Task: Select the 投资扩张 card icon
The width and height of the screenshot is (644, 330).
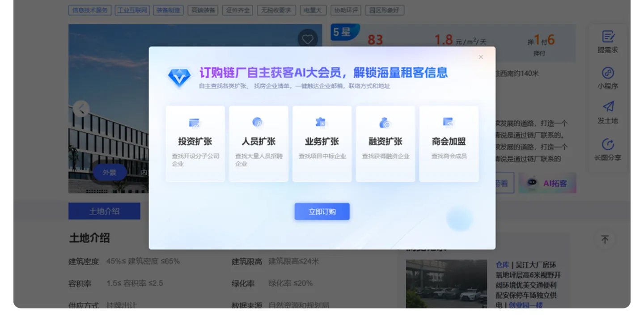Action: [195, 123]
